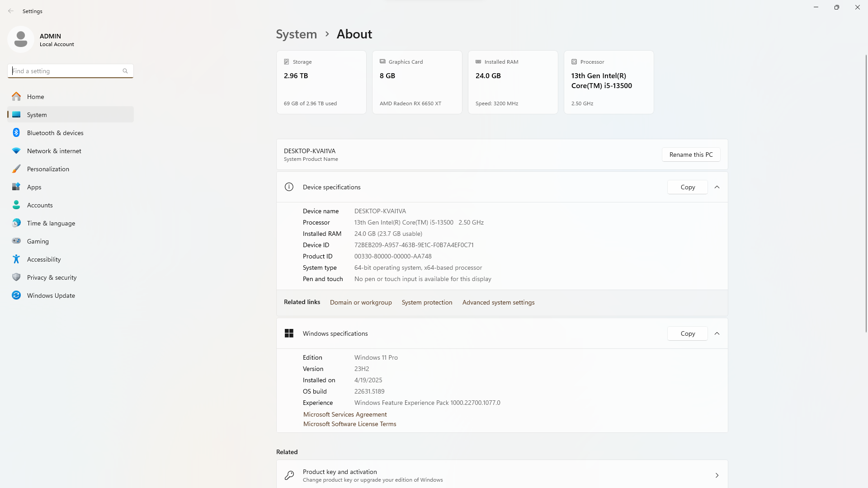868x488 pixels.
Task: Click the search magnifier icon
Action: pos(125,71)
